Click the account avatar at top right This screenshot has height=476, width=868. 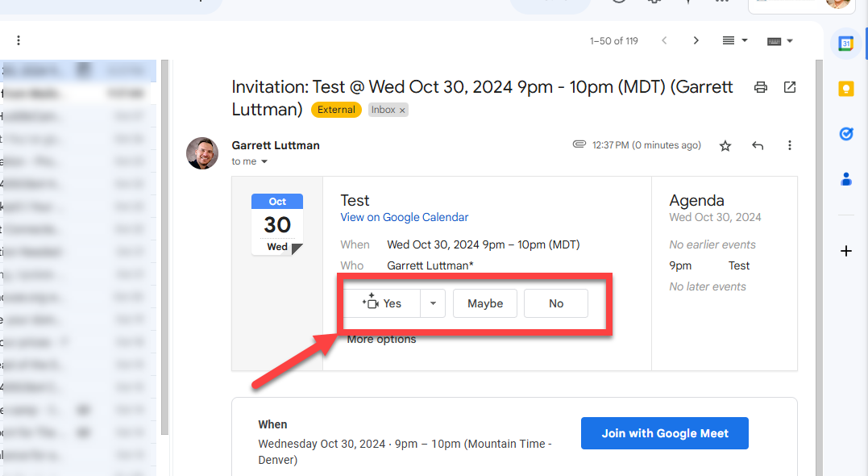(837, 4)
